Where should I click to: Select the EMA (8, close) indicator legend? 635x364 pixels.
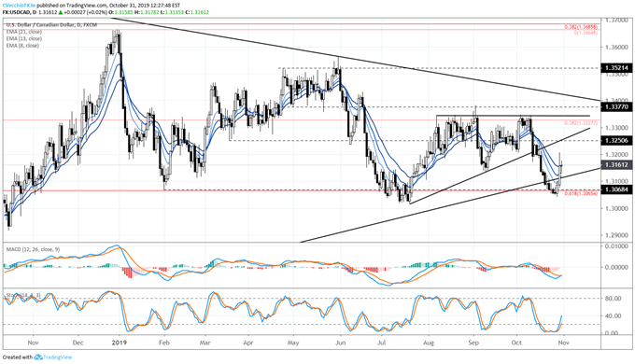[22, 46]
